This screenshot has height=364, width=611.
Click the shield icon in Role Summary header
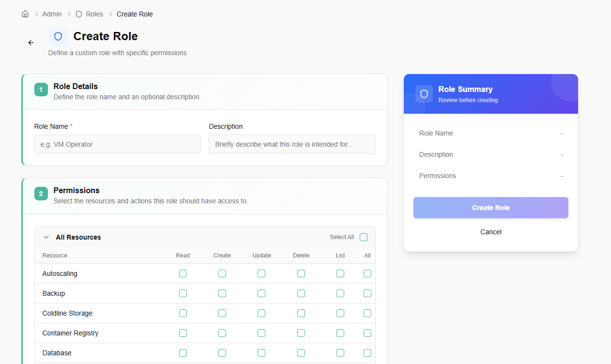[x=424, y=94]
